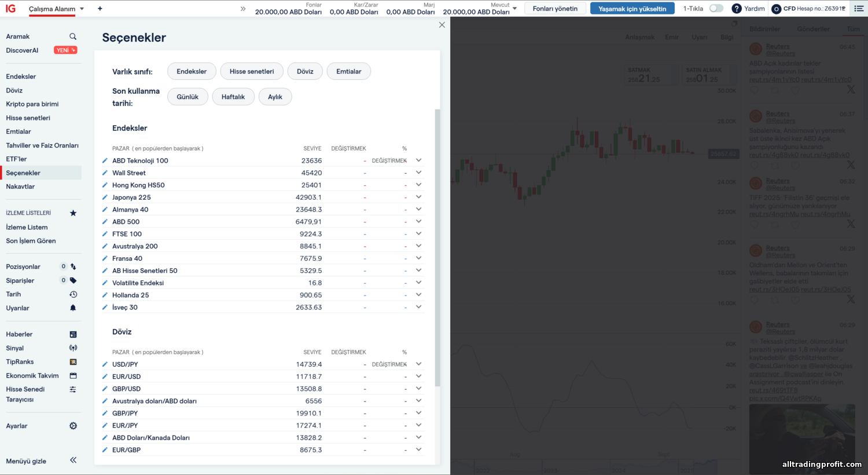The image size is (868, 475).
Task: Click the search magnifier icon in sidebar
Action: [x=73, y=36]
